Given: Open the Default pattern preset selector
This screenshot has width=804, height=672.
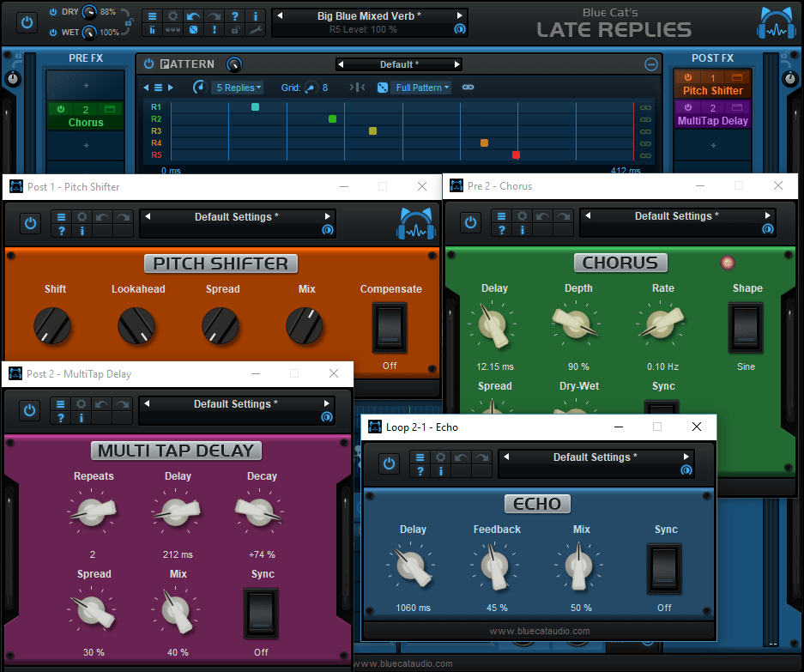Looking at the screenshot, I should tap(399, 64).
